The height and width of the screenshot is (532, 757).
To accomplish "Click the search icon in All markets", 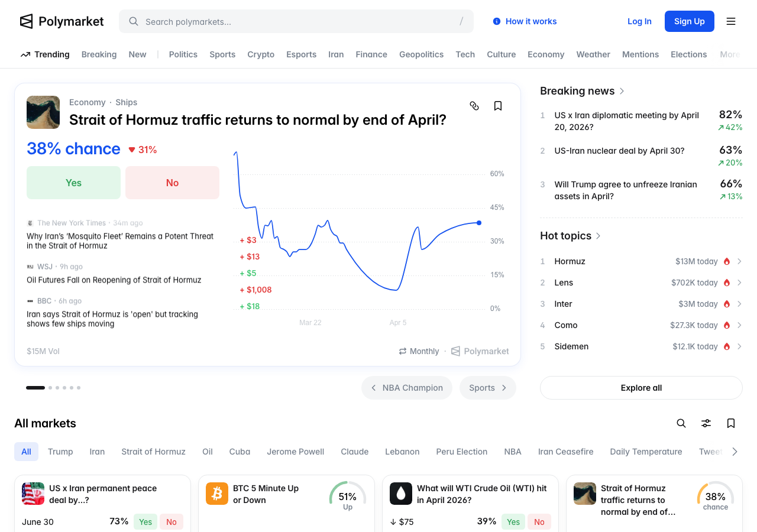I will [x=681, y=423].
